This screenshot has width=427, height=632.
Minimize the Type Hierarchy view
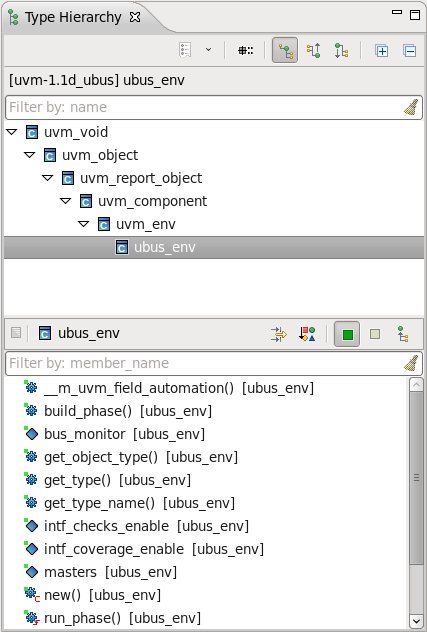pos(397,12)
